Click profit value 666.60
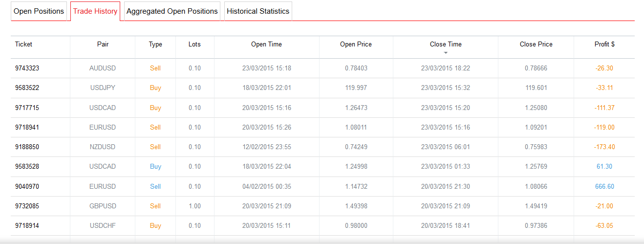644x244 pixels. click(x=604, y=186)
